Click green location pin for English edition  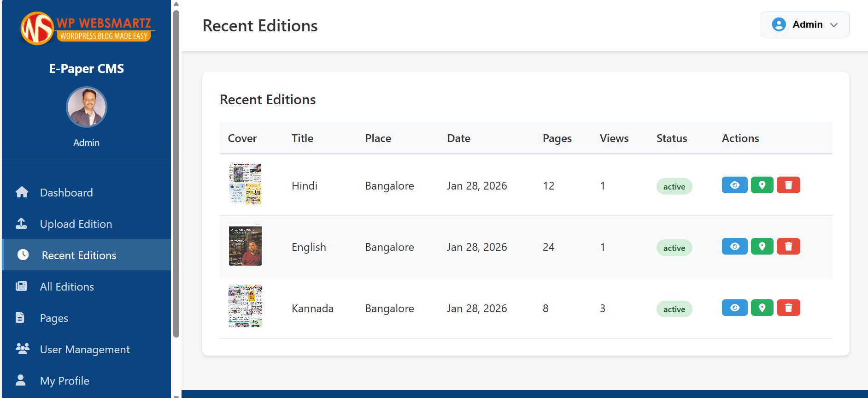[x=762, y=246]
